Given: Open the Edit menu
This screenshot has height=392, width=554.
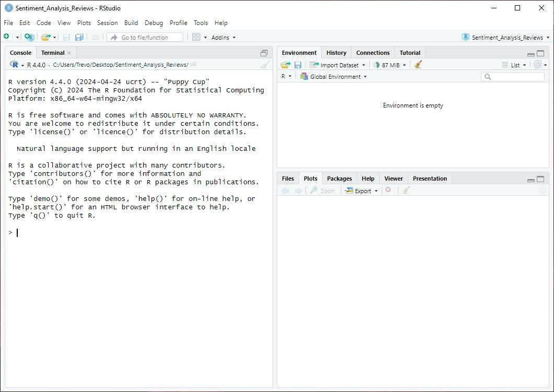Looking at the screenshot, I should tap(25, 23).
